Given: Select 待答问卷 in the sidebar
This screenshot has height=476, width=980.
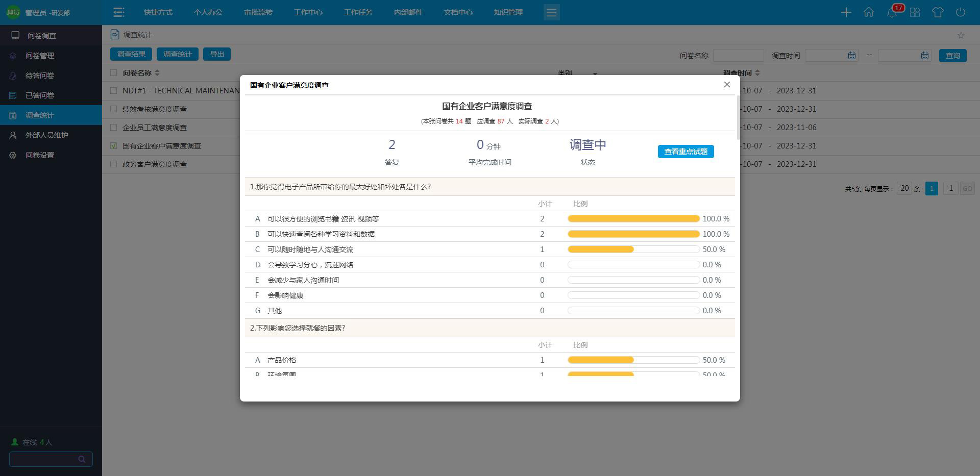Looking at the screenshot, I should 39,75.
